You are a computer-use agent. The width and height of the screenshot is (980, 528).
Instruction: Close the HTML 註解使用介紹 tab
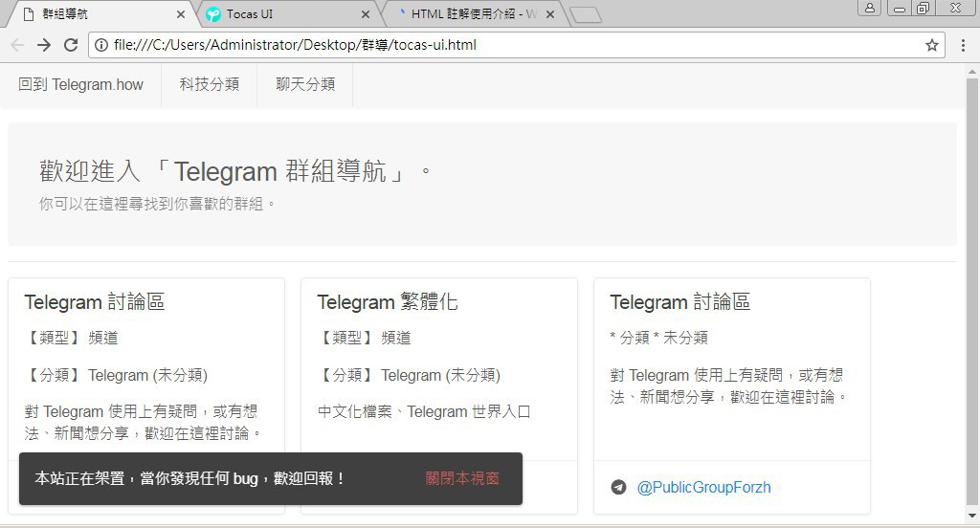tap(549, 14)
